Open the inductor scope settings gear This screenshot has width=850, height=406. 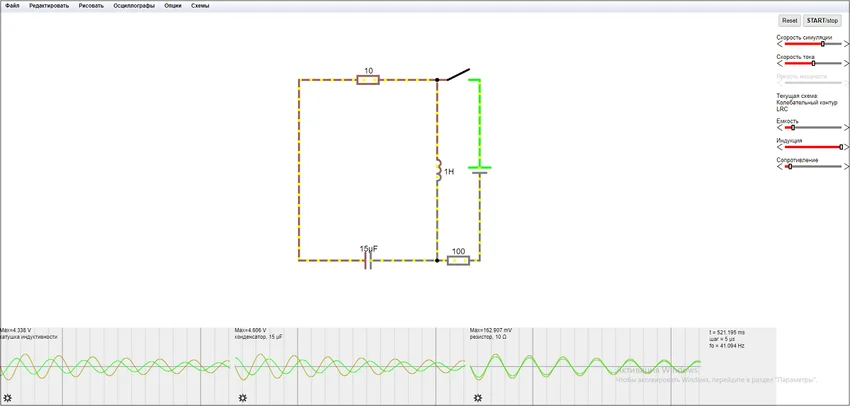click(x=7, y=398)
